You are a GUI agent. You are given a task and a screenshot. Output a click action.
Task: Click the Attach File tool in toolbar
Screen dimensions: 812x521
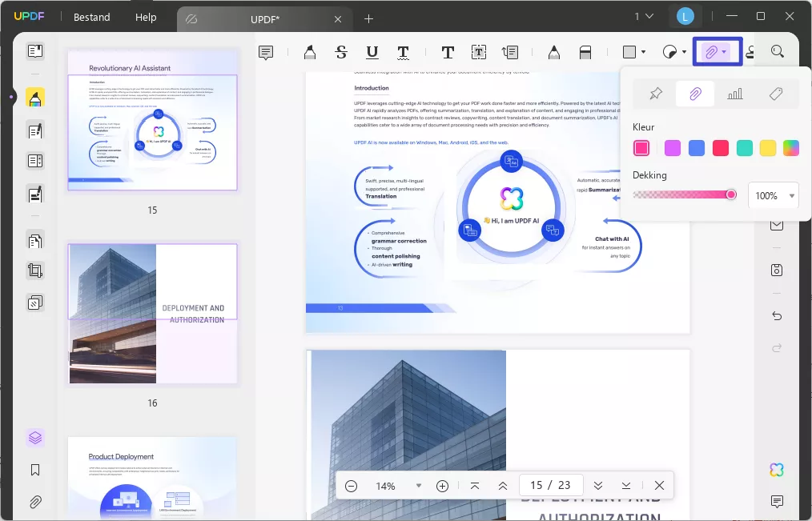(712, 52)
